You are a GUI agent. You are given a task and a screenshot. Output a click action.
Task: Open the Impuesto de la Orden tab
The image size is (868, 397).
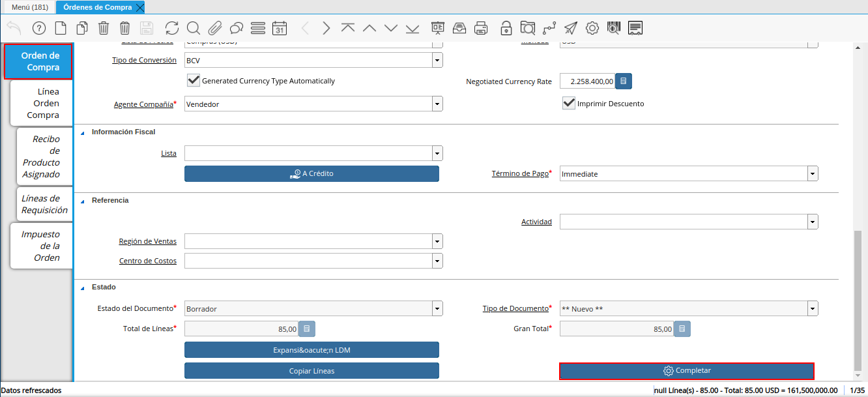tap(42, 246)
